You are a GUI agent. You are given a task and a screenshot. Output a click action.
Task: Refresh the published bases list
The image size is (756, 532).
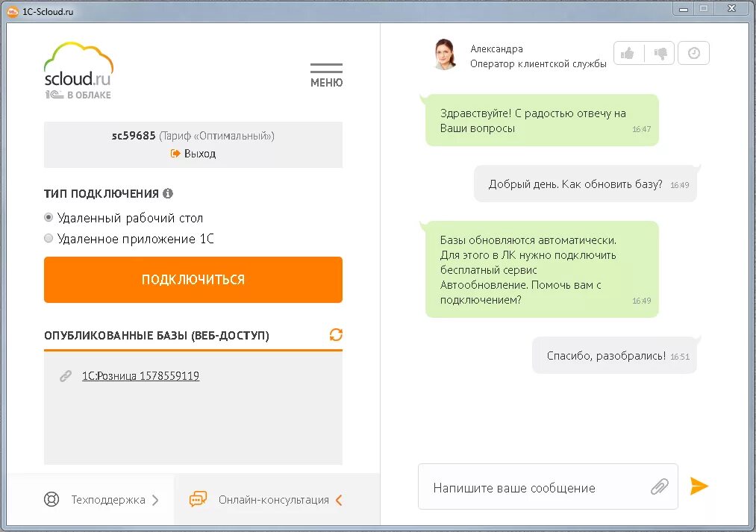[336, 334]
